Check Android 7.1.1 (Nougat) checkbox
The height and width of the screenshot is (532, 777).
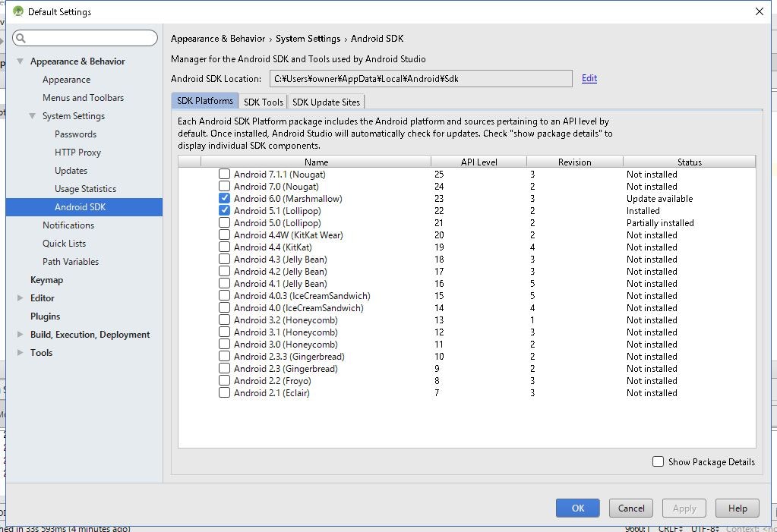(225, 174)
